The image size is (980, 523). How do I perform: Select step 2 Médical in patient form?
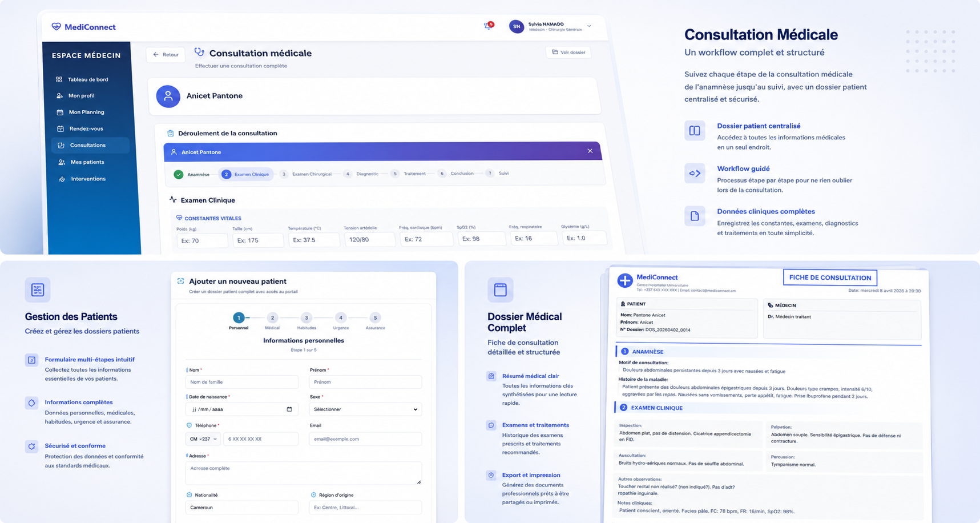[x=272, y=320]
